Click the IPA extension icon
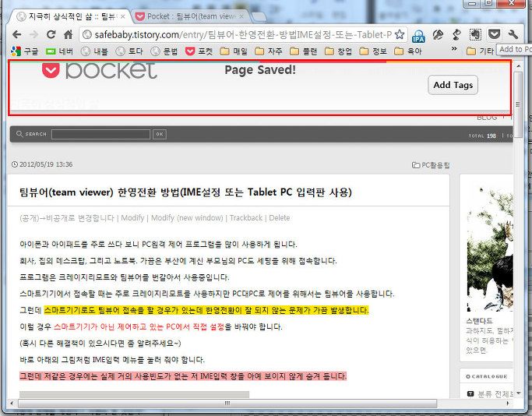Viewport: 532px width, 416px height. (418, 36)
